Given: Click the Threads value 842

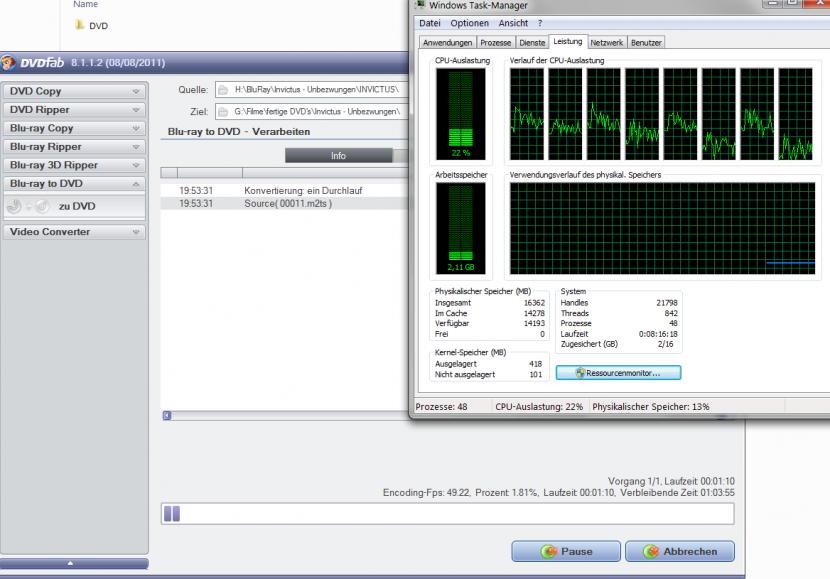Looking at the screenshot, I should click(x=671, y=313).
